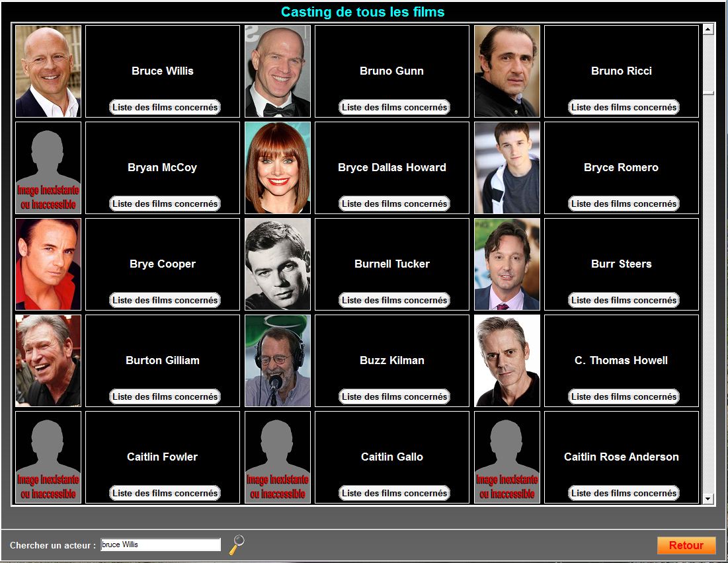The height and width of the screenshot is (563, 728).
Task: Show films for Bryan McCoy
Action: click(165, 204)
